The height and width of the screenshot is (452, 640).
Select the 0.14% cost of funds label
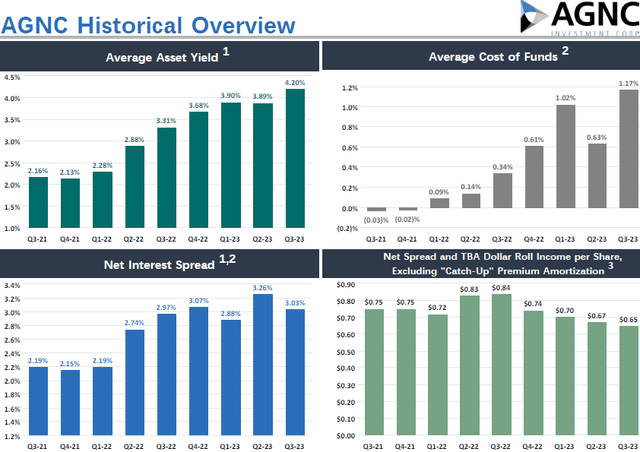[471, 187]
